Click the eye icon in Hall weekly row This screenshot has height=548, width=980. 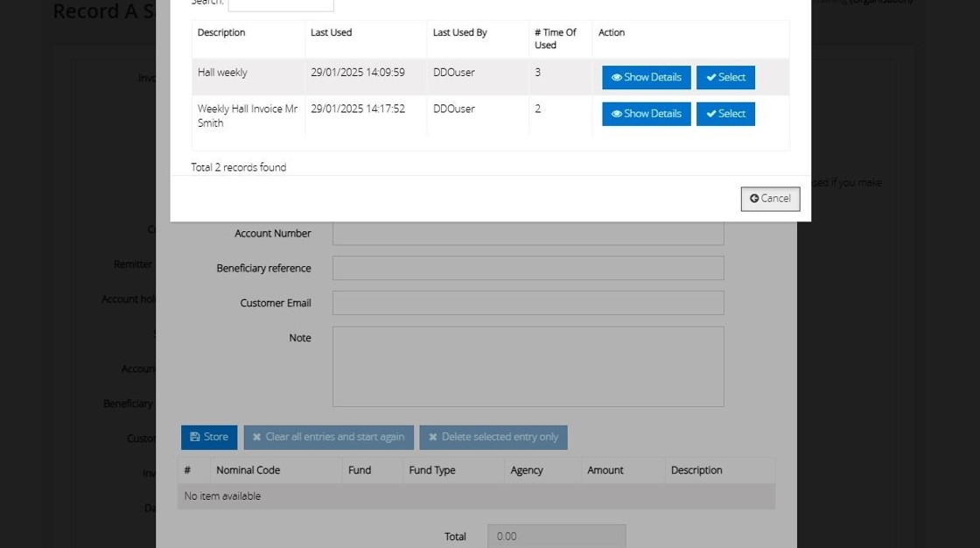[x=616, y=78]
